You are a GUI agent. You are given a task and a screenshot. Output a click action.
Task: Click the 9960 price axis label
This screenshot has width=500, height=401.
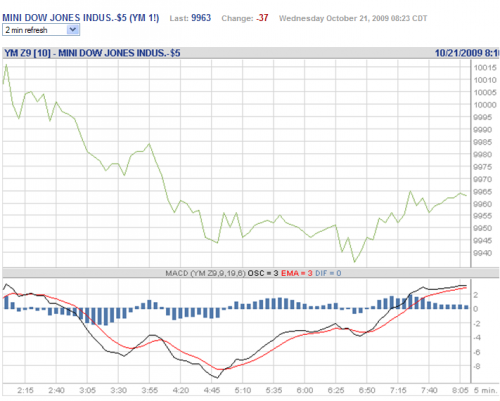(483, 204)
